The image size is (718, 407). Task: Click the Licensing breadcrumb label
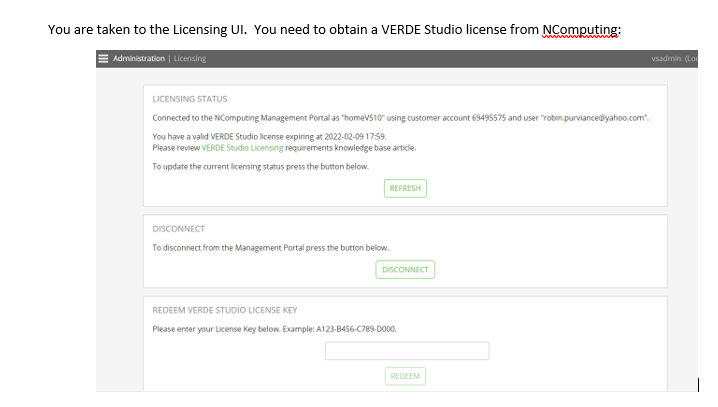pyautogui.click(x=190, y=59)
